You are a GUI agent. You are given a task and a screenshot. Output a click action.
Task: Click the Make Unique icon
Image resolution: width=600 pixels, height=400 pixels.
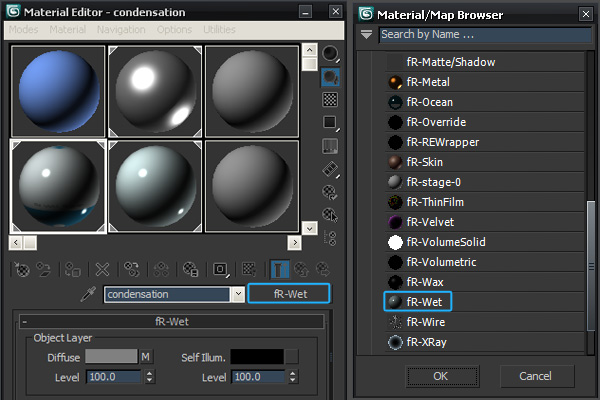161,269
